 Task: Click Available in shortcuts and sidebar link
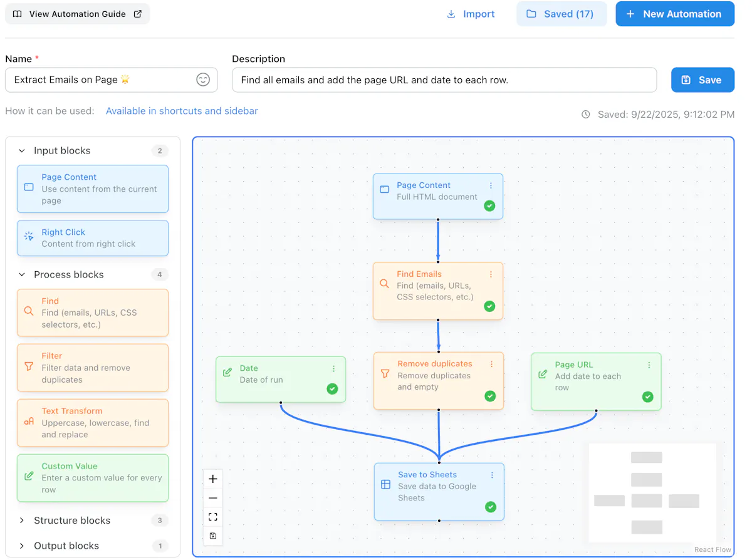coord(182,111)
